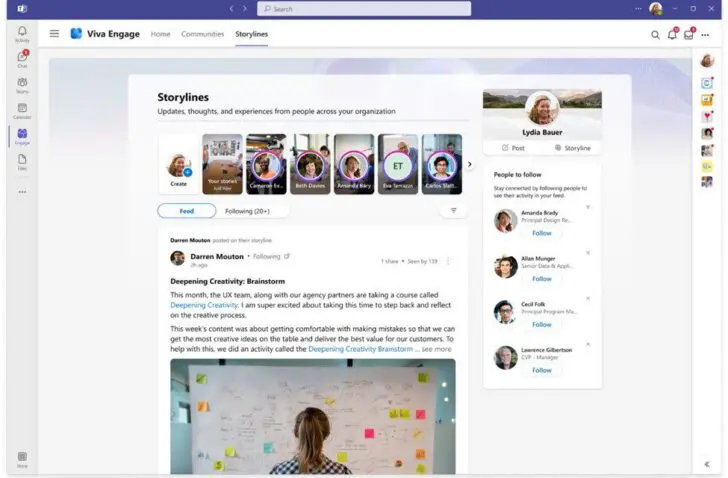728x478 pixels.
Task: Follow Amanda Brady
Action: (x=541, y=233)
